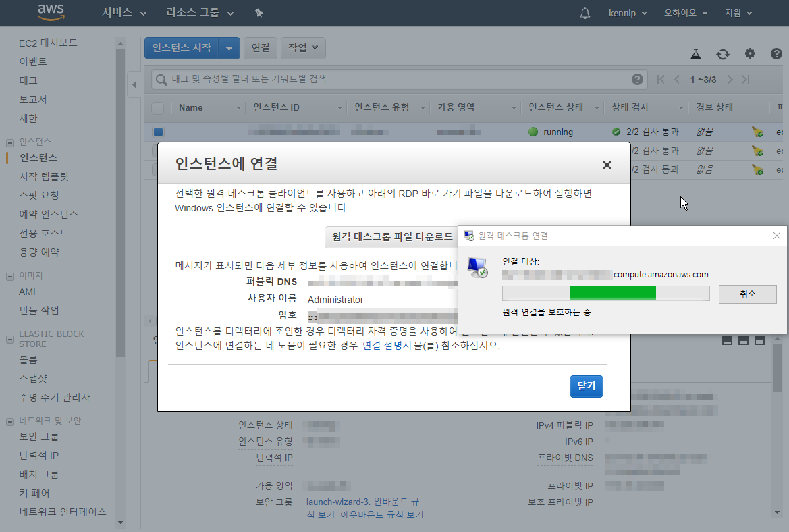
Task: Click the search help icon in filter box
Action: (637, 79)
